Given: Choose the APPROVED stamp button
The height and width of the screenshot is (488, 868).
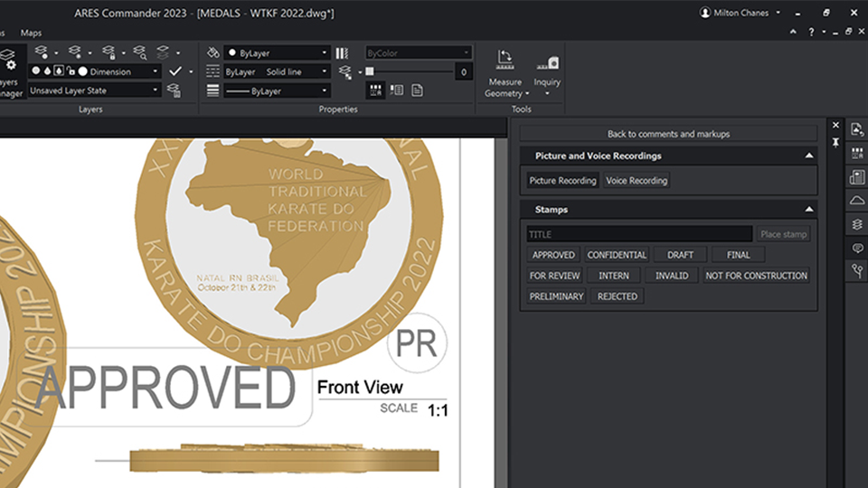Looking at the screenshot, I should pos(553,255).
